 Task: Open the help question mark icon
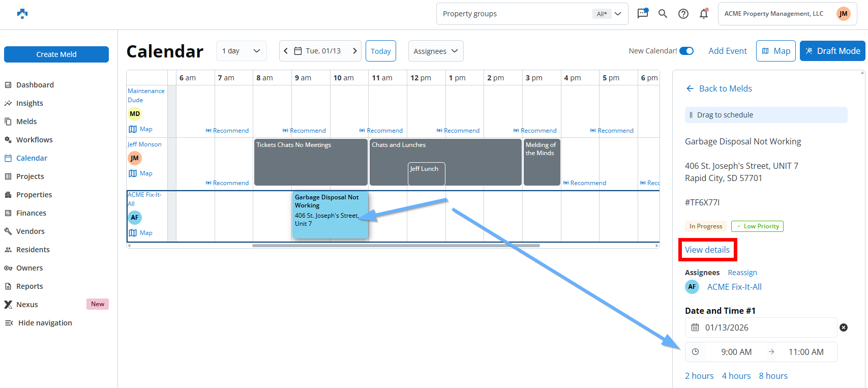[x=683, y=14]
